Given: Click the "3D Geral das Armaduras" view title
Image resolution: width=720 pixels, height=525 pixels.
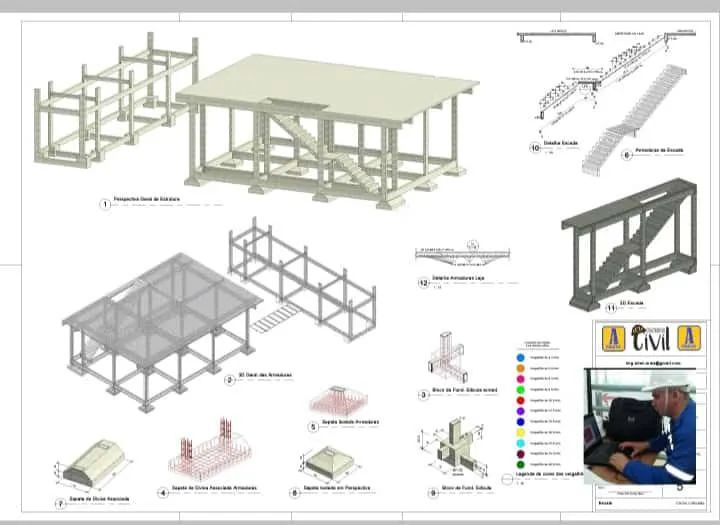Looking at the screenshot, I should 265,375.
